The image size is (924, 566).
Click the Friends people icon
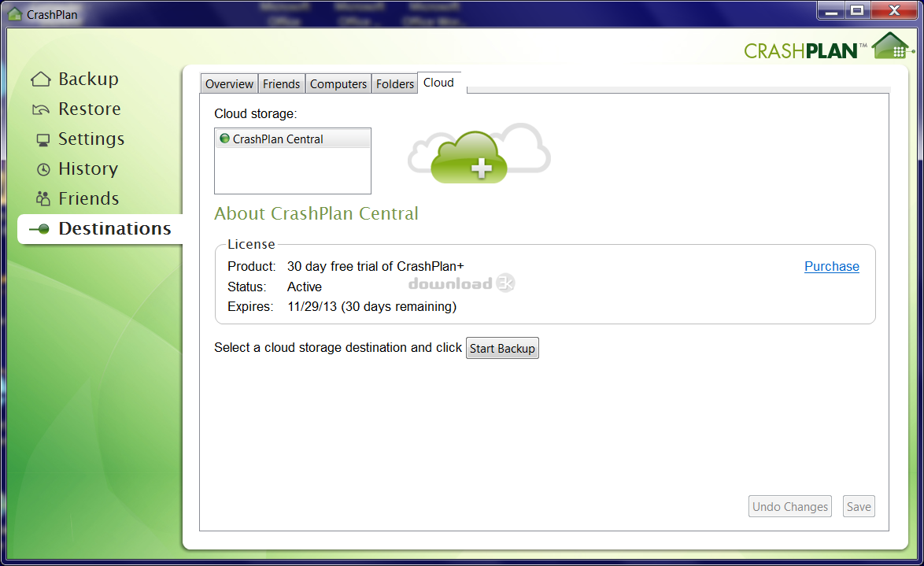click(x=43, y=199)
